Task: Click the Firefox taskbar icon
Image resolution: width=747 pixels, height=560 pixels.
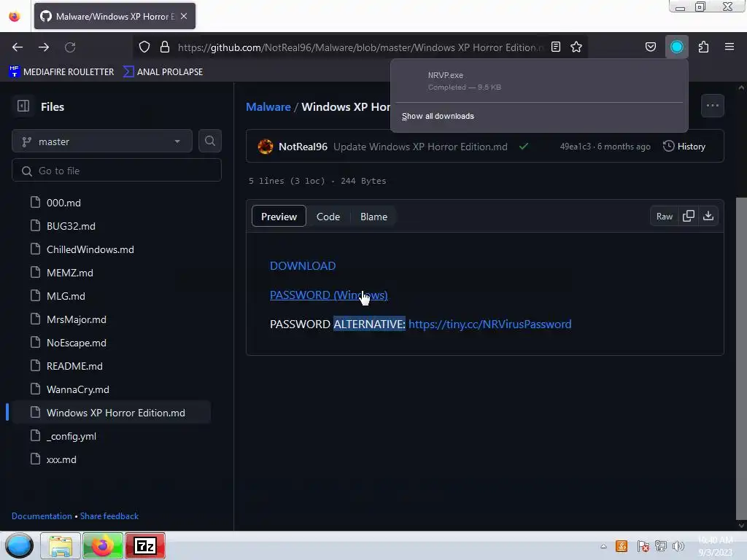Action: pyautogui.click(x=103, y=545)
